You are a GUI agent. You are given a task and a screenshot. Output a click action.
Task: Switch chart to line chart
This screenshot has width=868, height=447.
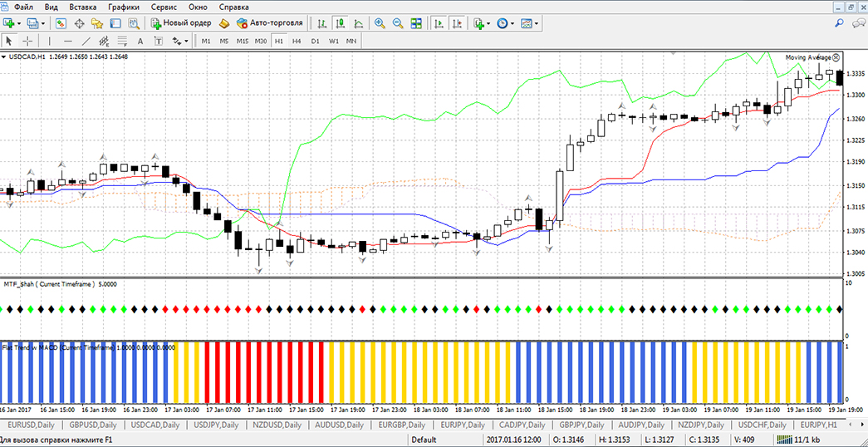(358, 23)
